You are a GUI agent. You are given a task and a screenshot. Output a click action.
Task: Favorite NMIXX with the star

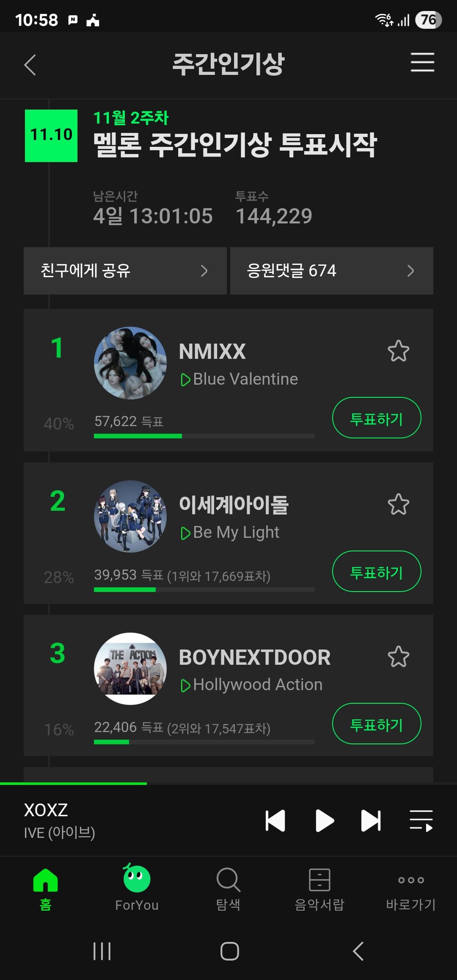(x=398, y=351)
